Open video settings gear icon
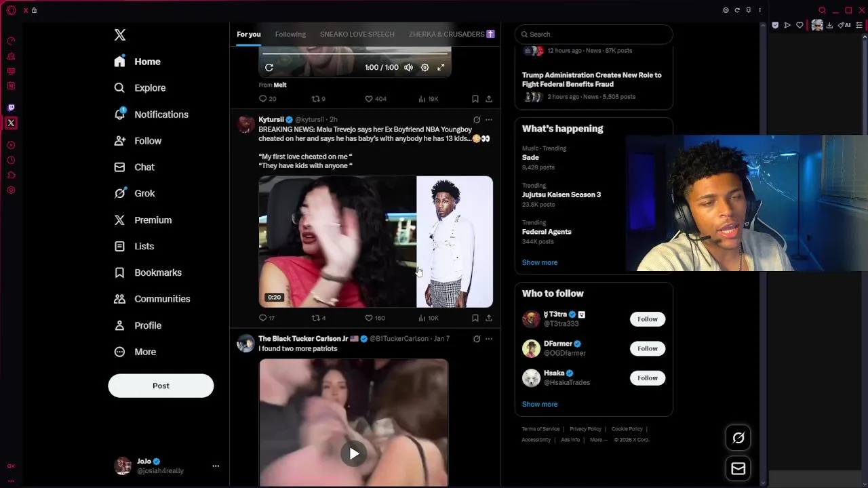 click(425, 67)
